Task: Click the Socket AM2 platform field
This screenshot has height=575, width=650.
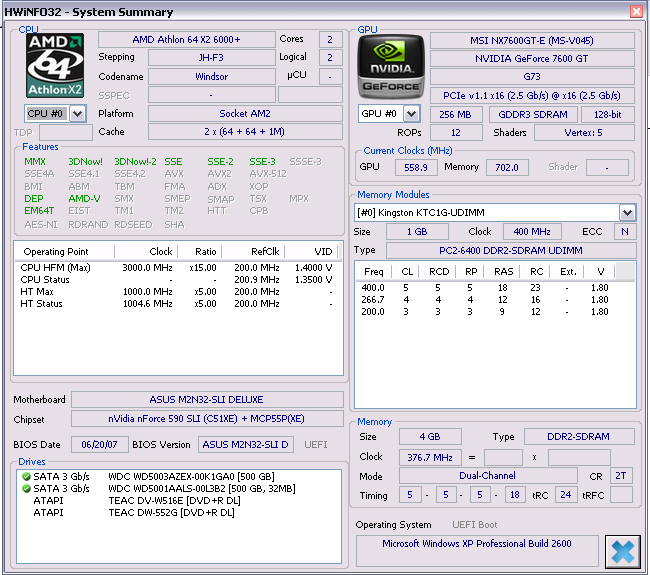Action: click(245, 114)
